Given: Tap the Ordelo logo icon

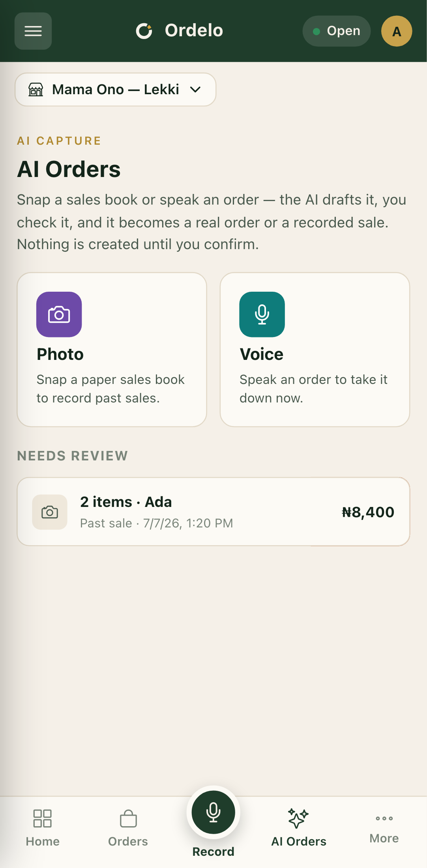Looking at the screenshot, I should (144, 31).
